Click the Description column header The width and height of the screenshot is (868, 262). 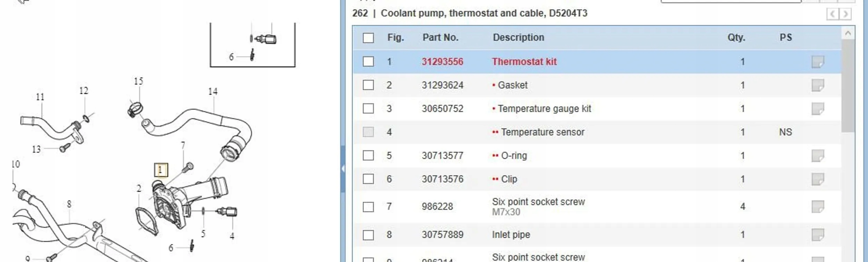pos(518,38)
